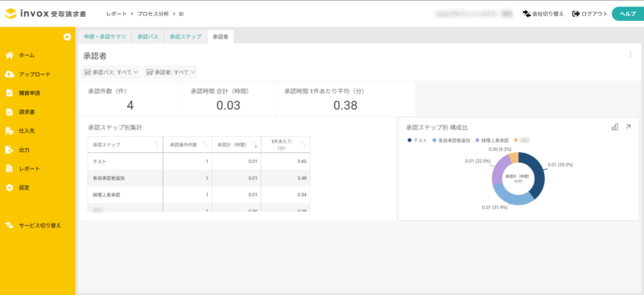The image size is (644, 295).
Task: Click the 設定 gear icon
Action: point(10,188)
